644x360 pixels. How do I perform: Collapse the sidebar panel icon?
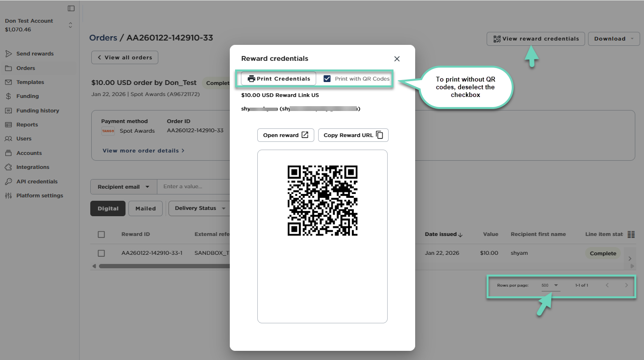click(71, 8)
